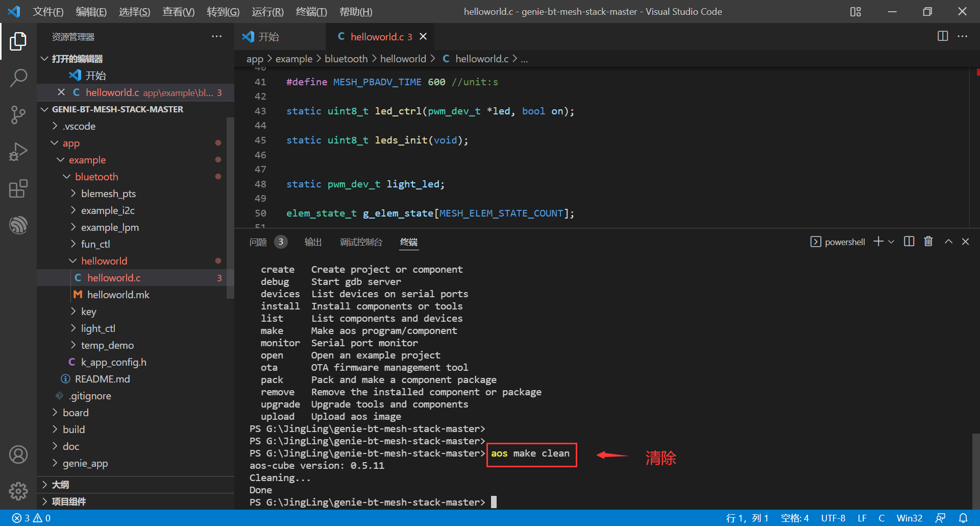Click example in the breadcrumb path
This screenshot has height=526, width=980.
point(294,59)
